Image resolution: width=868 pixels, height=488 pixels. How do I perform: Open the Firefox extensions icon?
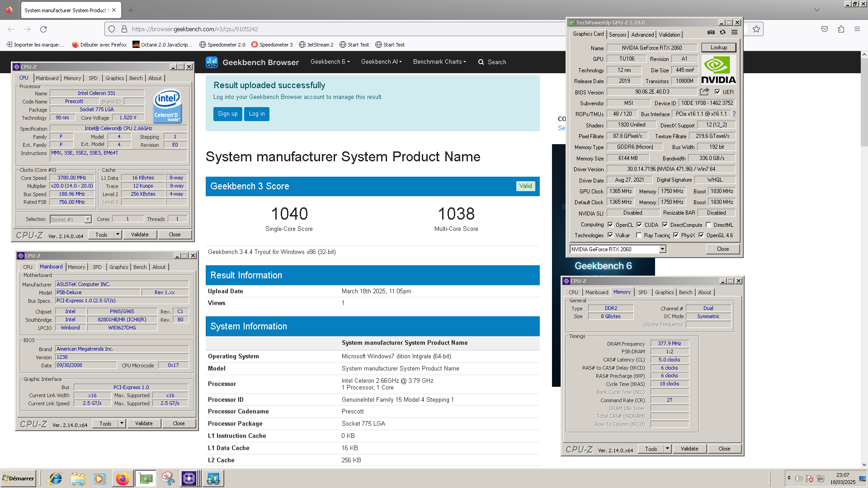pyautogui.click(x=841, y=29)
